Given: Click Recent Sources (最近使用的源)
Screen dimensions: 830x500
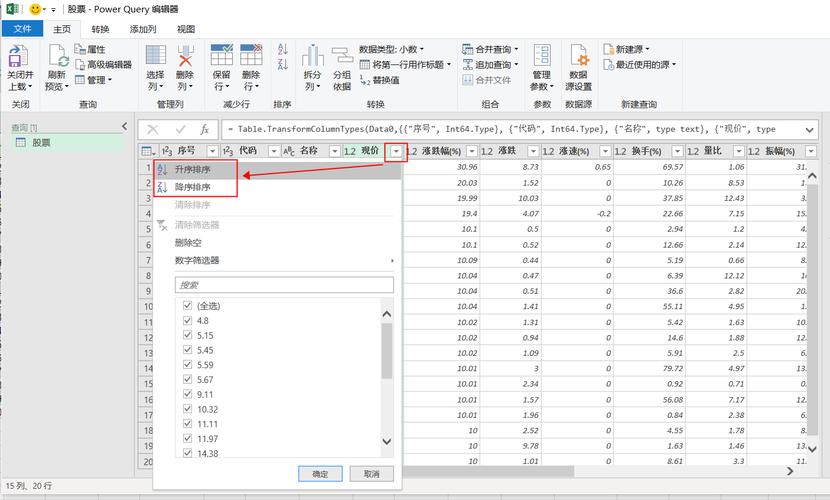Looking at the screenshot, I should [x=639, y=65].
